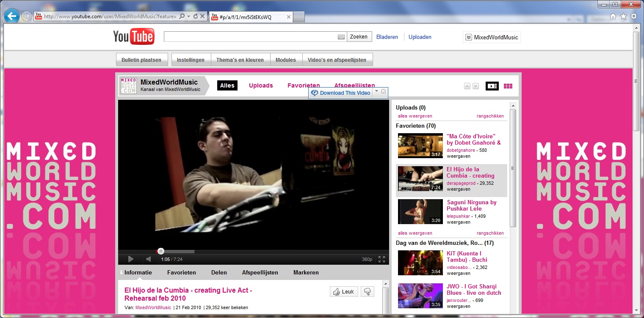The image size is (644, 318).
Task: Click the derapageprod uploader link
Action: [x=462, y=183]
